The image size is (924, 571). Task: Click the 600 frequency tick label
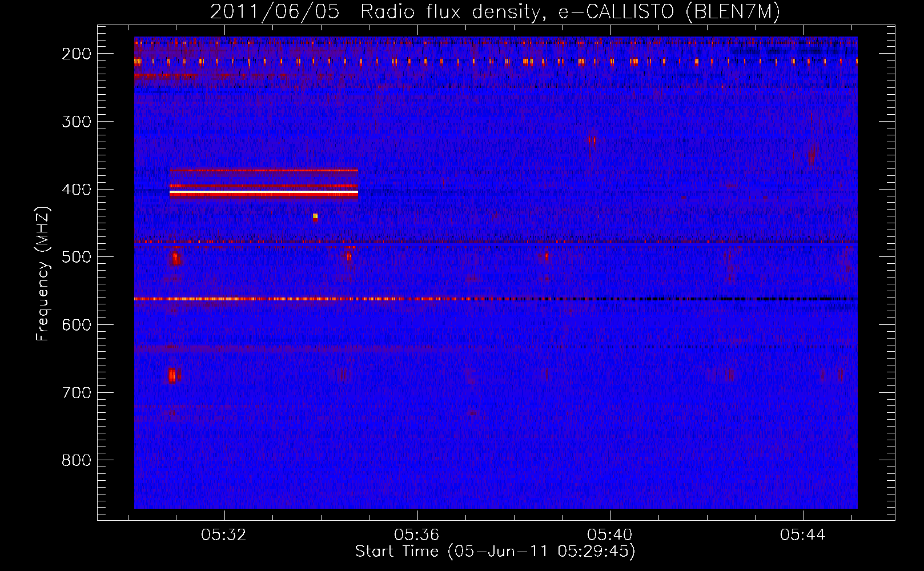(x=76, y=325)
